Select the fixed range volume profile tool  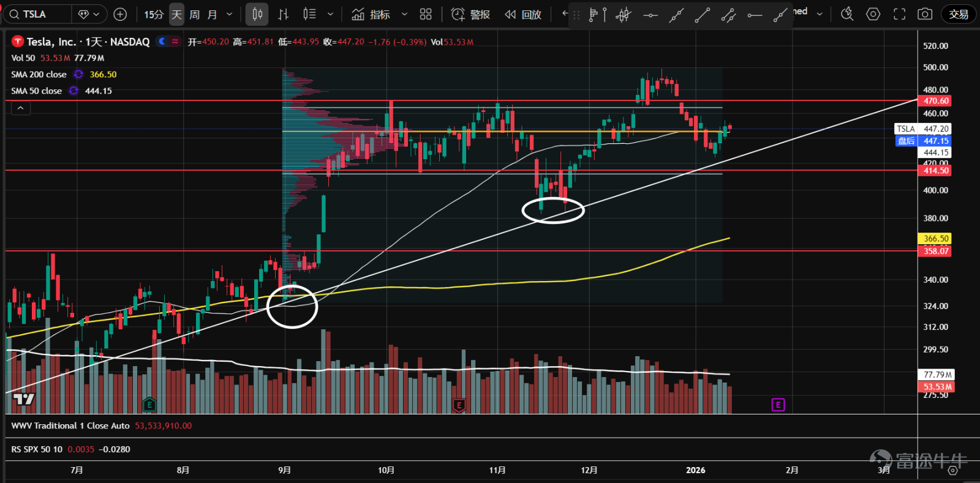click(x=597, y=15)
